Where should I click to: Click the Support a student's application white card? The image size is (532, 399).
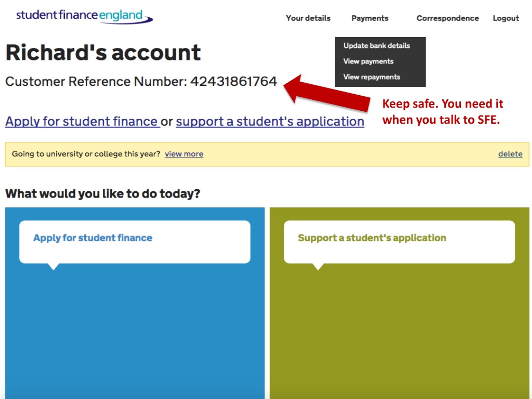coord(399,242)
